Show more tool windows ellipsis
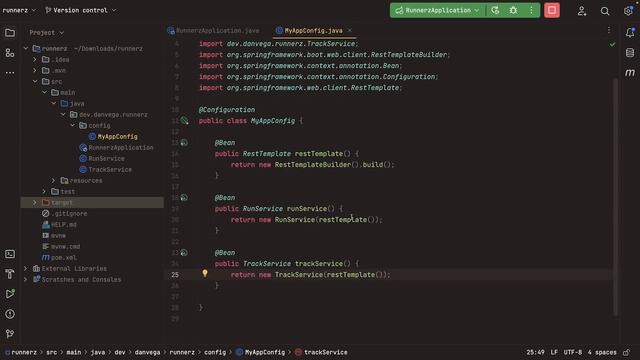 click(x=10, y=73)
